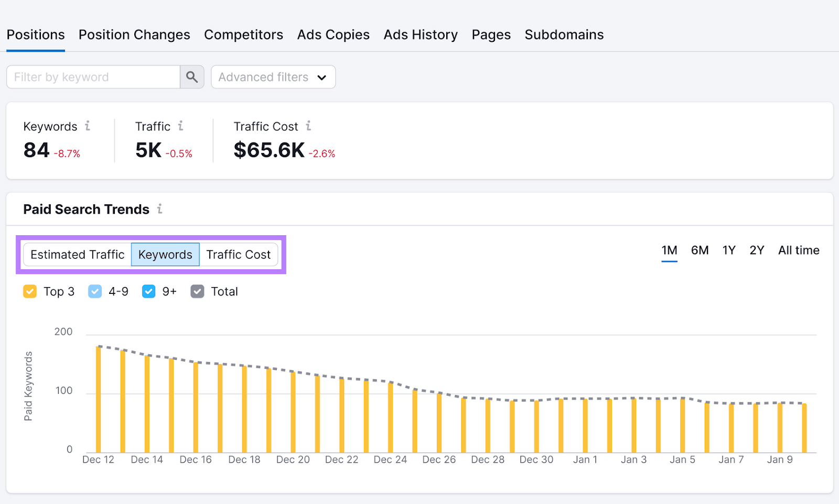Open the Competitors tab
This screenshot has width=839, height=504.
[x=243, y=35]
